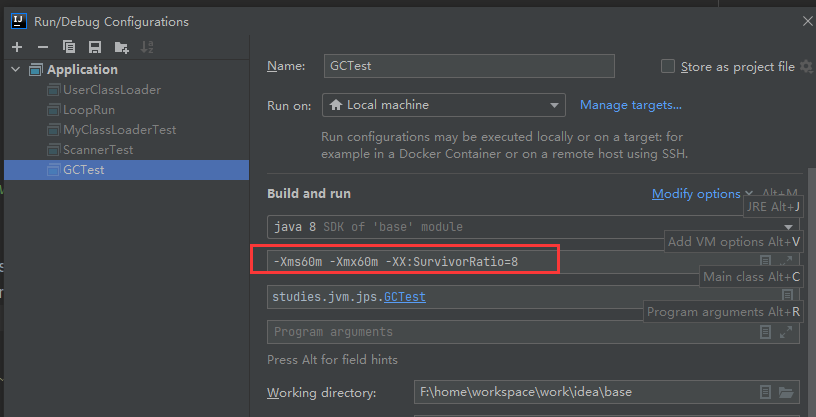This screenshot has width=816, height=417.
Task: Copy the selected configuration
Action: (x=69, y=47)
